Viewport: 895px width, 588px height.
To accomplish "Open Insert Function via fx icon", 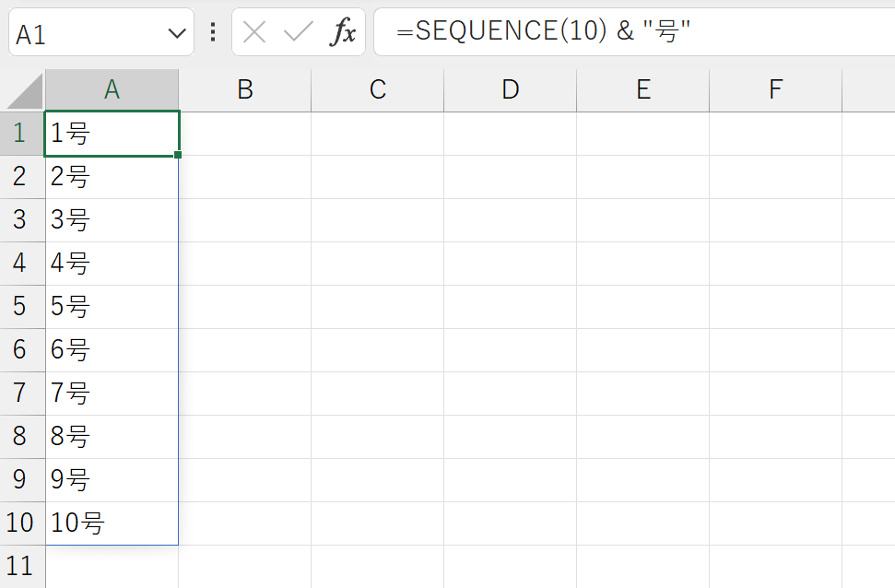I will 343,32.
